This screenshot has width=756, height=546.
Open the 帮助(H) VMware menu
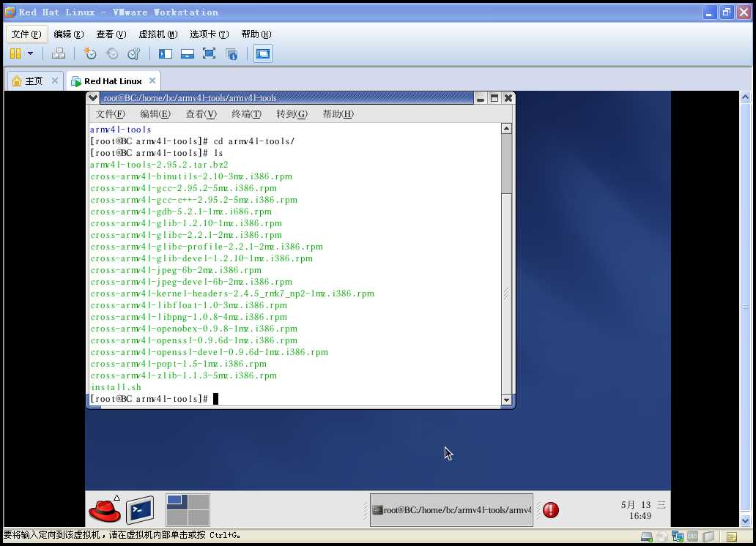pyautogui.click(x=256, y=34)
